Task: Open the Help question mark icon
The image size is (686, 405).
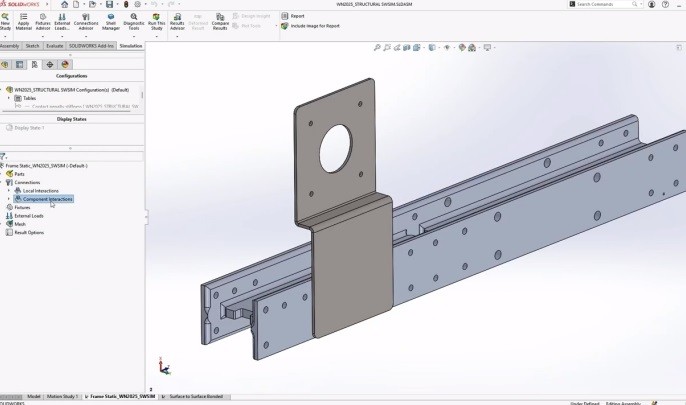Action: pos(665,4)
